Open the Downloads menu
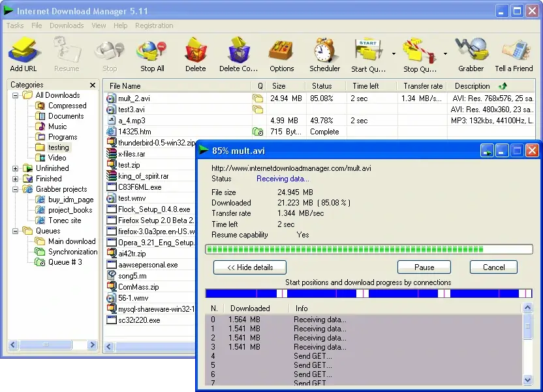Image resolution: width=543 pixels, height=392 pixels. (67, 25)
